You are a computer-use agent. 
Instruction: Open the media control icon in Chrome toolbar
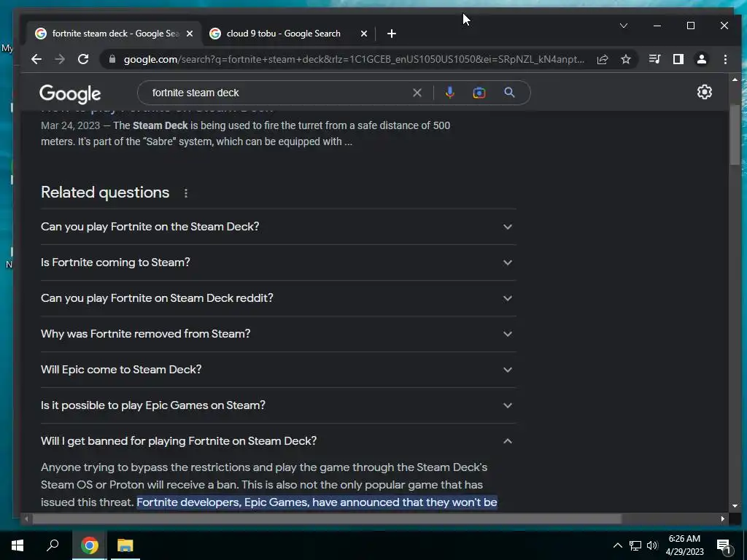(654, 59)
